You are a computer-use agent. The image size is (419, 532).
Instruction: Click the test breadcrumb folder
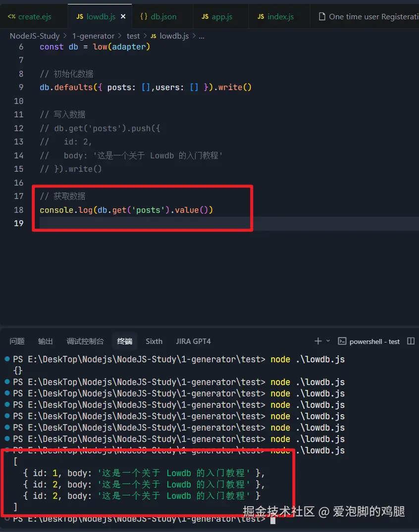(133, 36)
